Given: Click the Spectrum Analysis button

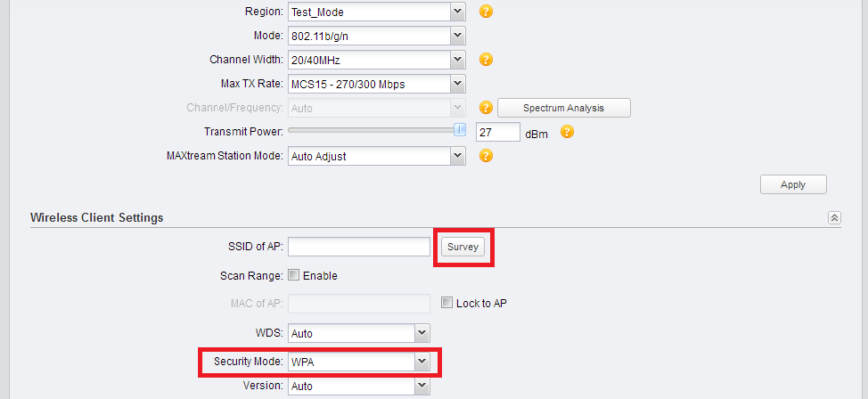Looking at the screenshot, I should (564, 108).
